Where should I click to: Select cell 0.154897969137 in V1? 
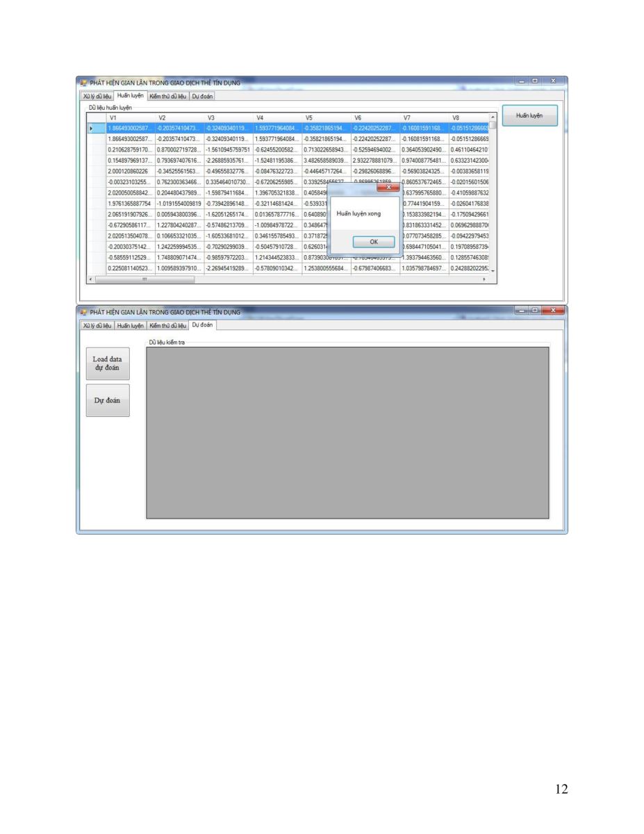coord(130,160)
